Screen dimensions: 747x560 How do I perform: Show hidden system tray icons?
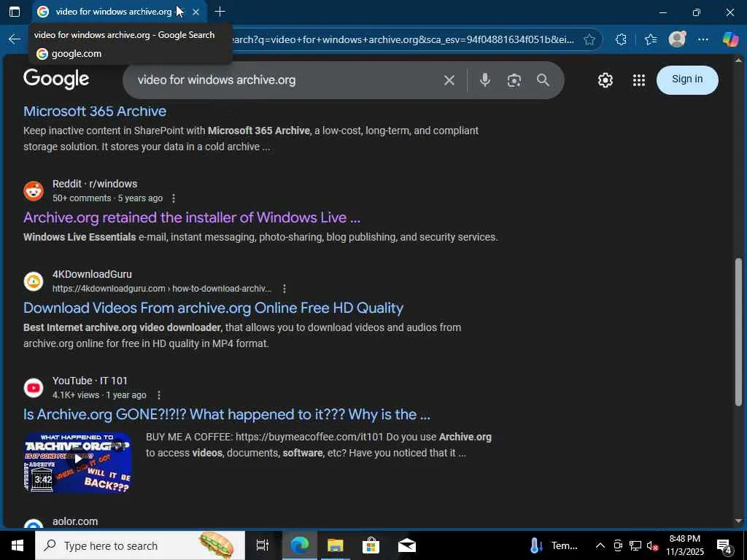pos(600,545)
